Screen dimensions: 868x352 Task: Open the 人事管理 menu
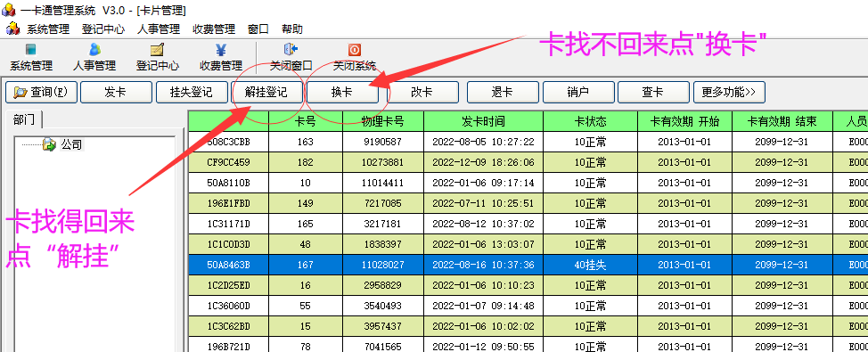click(x=159, y=29)
